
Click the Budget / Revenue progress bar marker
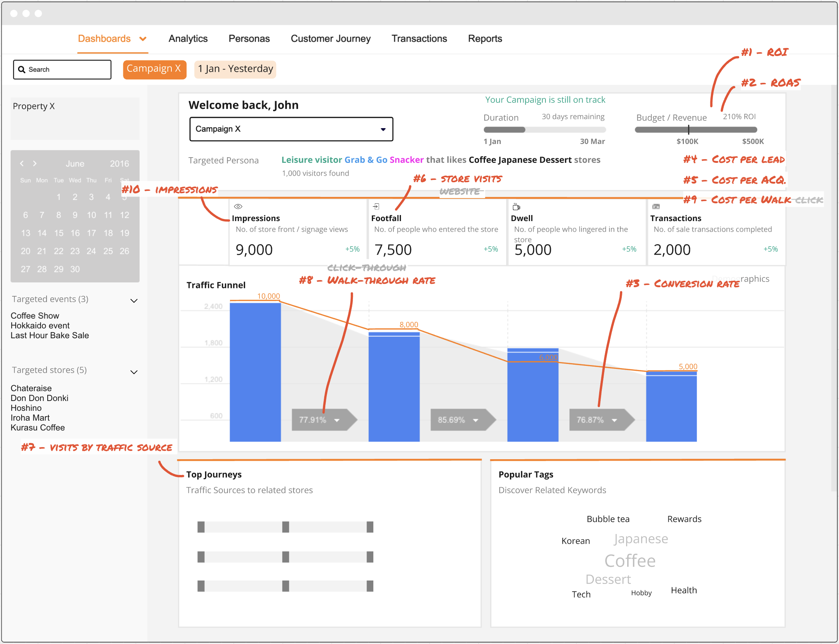click(x=688, y=130)
